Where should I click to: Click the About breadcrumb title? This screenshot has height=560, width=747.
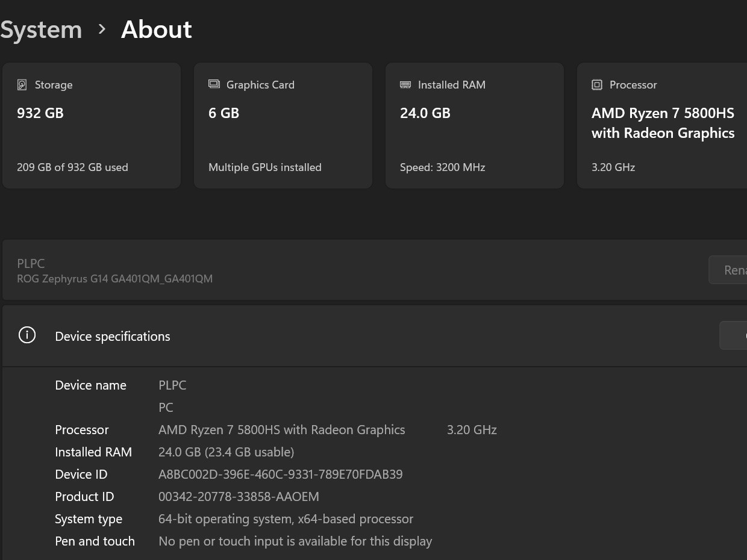pyautogui.click(x=157, y=30)
